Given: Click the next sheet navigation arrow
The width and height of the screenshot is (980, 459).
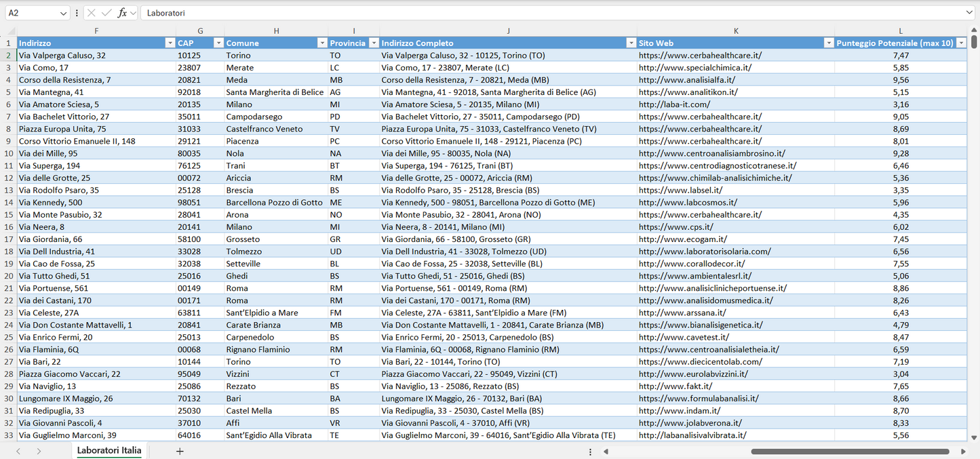Looking at the screenshot, I should coord(39,451).
